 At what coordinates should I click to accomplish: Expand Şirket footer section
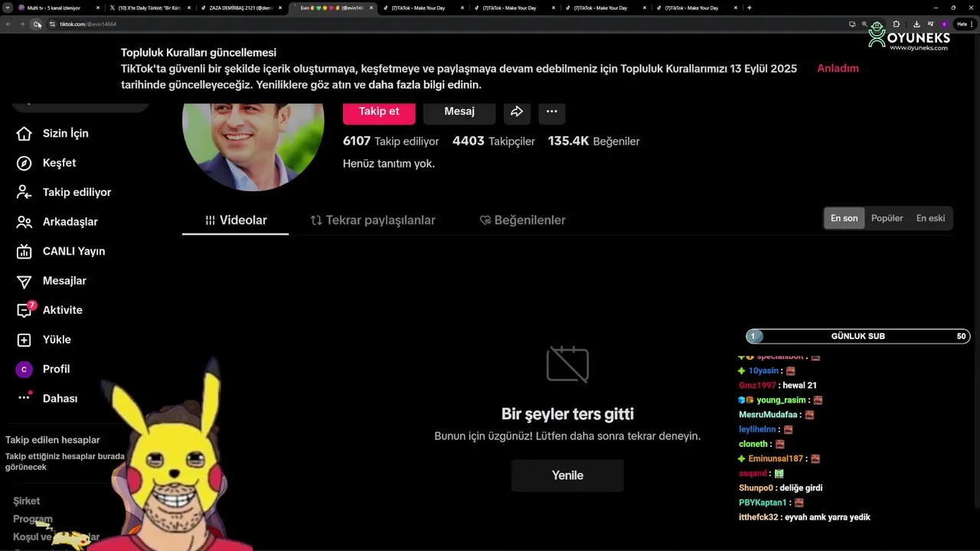27,500
